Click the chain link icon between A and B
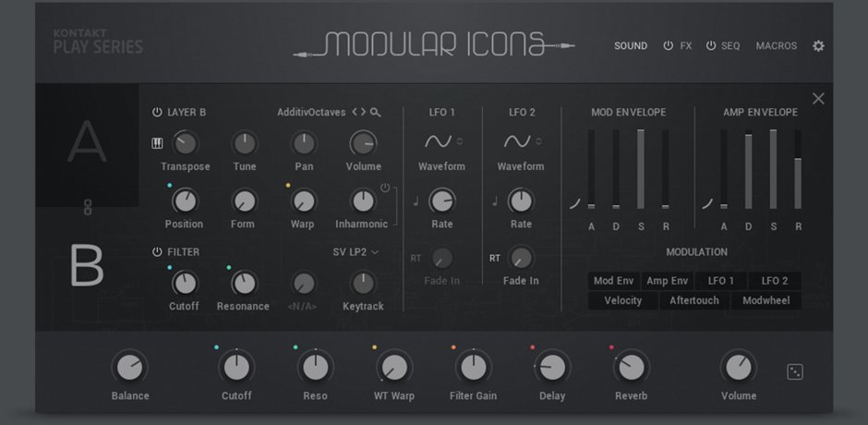Viewport: 868px width, 425px height. (x=88, y=208)
